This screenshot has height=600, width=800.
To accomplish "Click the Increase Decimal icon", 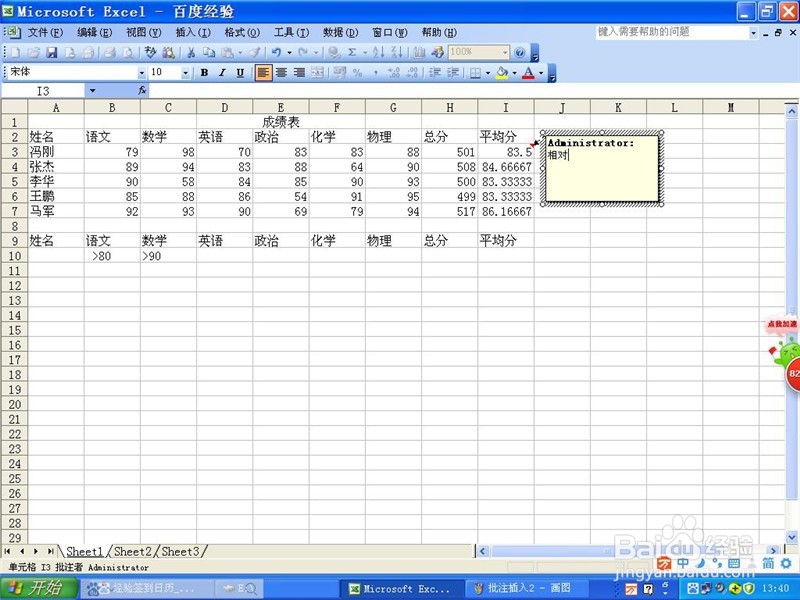I will tap(393, 73).
